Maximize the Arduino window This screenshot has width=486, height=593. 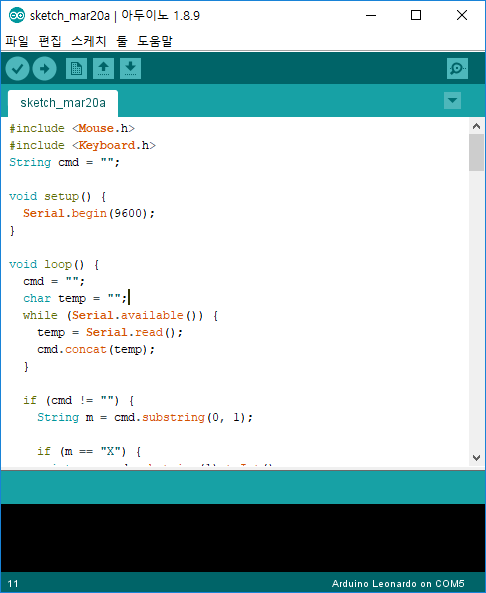416,15
